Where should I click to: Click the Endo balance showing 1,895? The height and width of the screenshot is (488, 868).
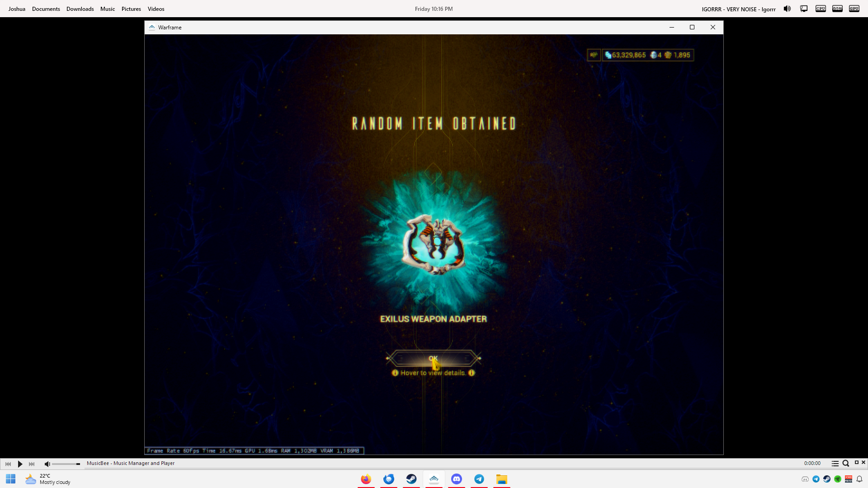pyautogui.click(x=677, y=55)
